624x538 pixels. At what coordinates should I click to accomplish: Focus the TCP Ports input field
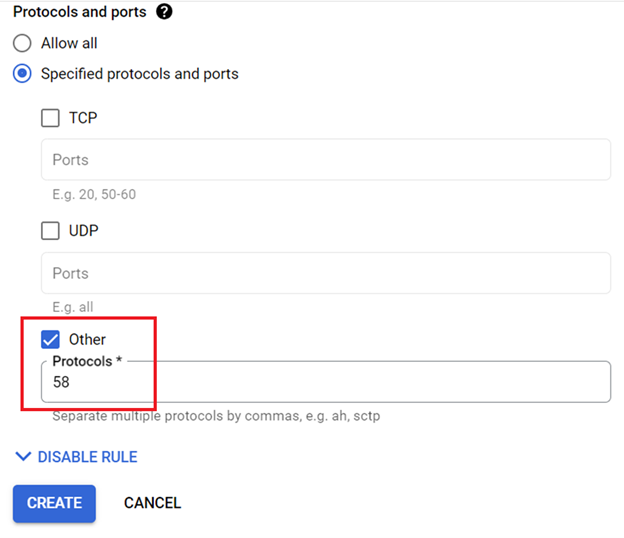(x=325, y=160)
